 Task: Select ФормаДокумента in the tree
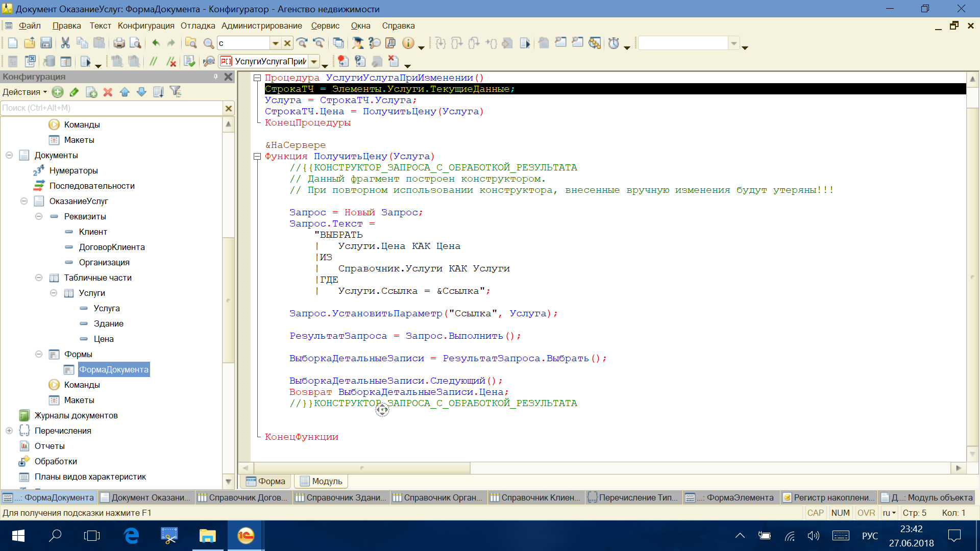[x=114, y=369]
